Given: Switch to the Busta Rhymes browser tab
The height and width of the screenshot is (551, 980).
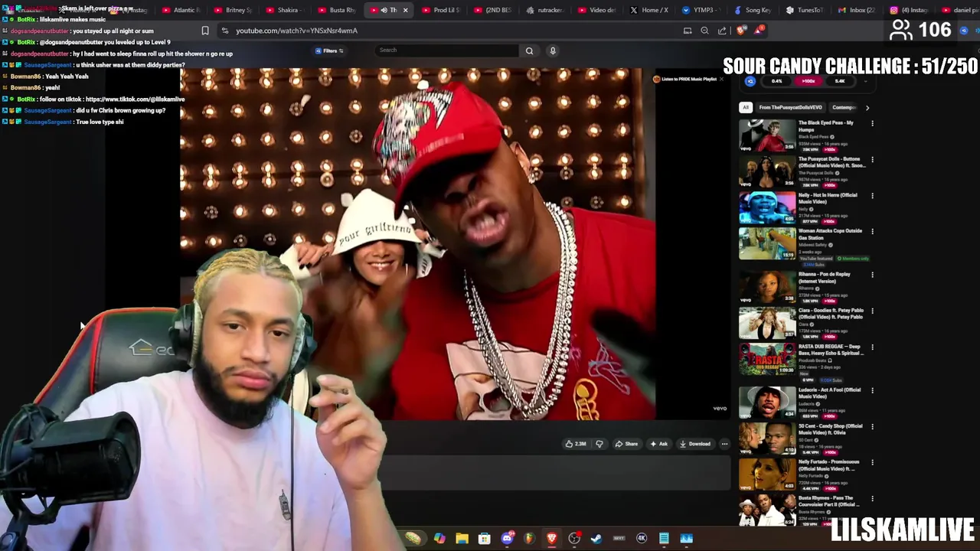Looking at the screenshot, I should 337,10.
